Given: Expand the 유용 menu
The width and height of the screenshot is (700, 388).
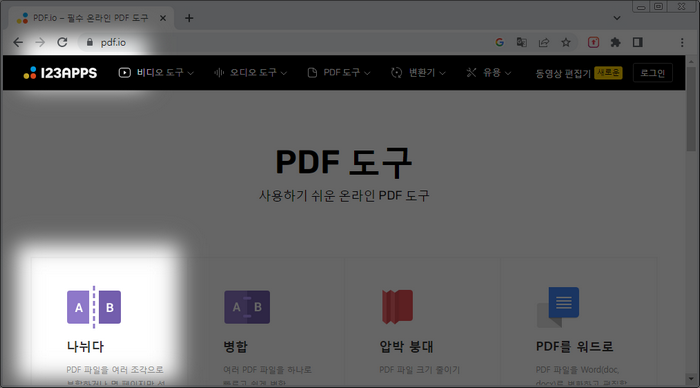Looking at the screenshot, I should coord(489,73).
